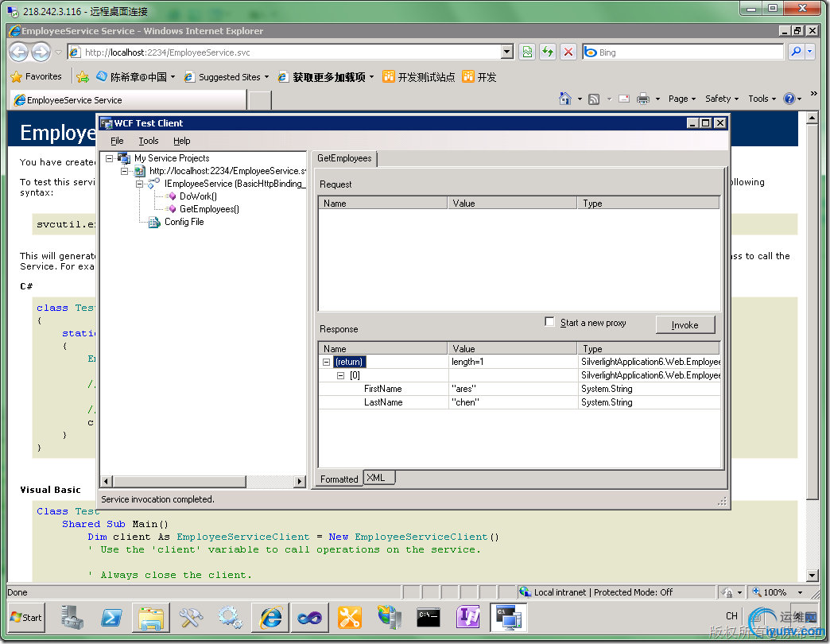
Task: Click the Compatibility View icon beside address bar
Action: pos(527,52)
